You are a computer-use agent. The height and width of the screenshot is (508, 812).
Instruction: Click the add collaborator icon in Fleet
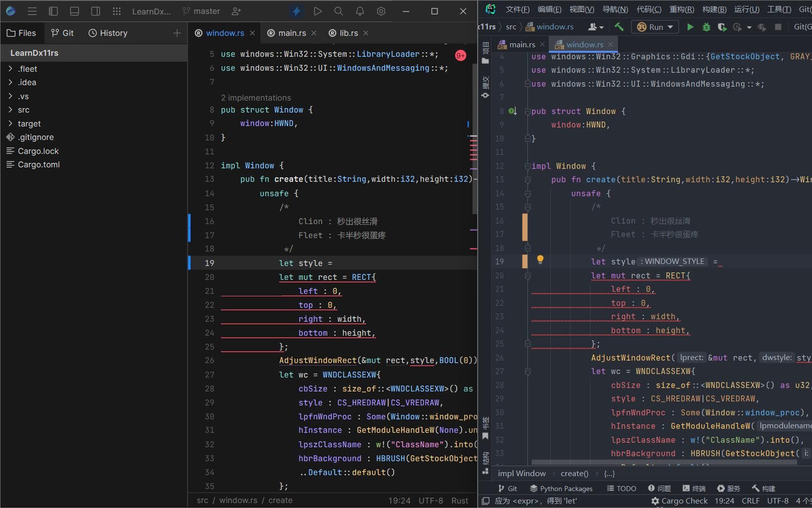tap(236, 11)
